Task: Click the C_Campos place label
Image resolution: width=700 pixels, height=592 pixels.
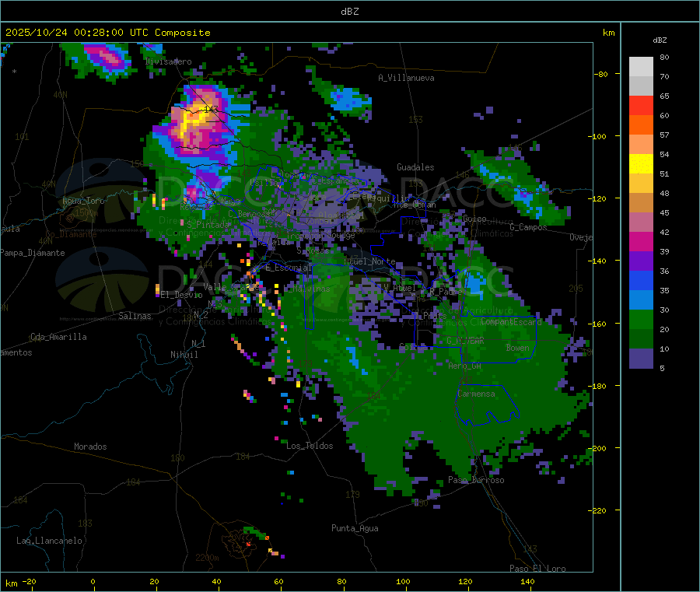Action: tap(529, 227)
